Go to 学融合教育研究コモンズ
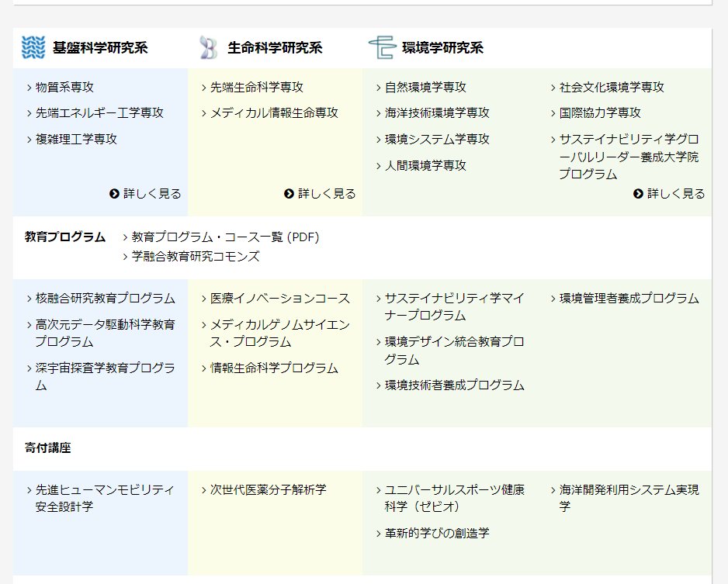Viewport: 728px width, 584px height. (x=196, y=257)
